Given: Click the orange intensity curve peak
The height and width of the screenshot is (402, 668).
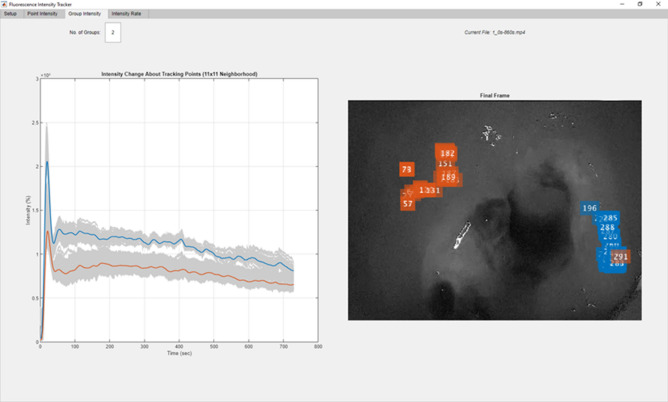Looking at the screenshot, I should [x=47, y=231].
